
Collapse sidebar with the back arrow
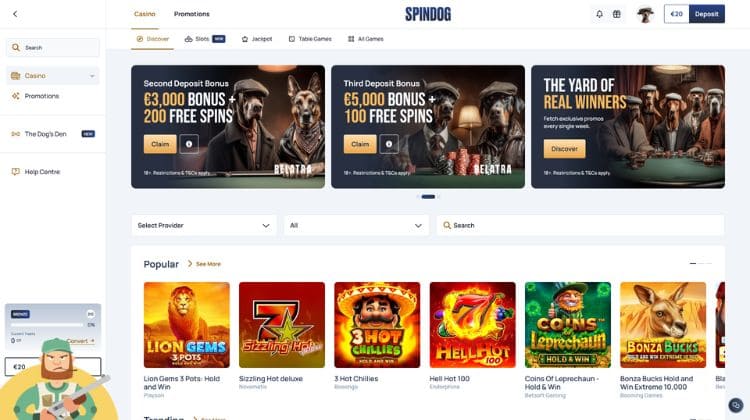(x=15, y=14)
